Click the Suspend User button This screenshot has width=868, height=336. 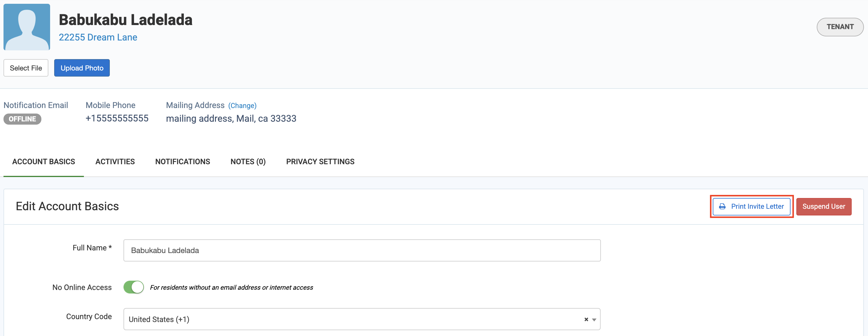824,206
